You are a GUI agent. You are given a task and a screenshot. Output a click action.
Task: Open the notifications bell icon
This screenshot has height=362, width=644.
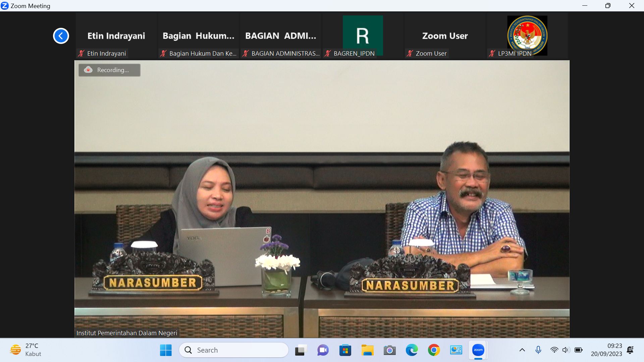630,350
